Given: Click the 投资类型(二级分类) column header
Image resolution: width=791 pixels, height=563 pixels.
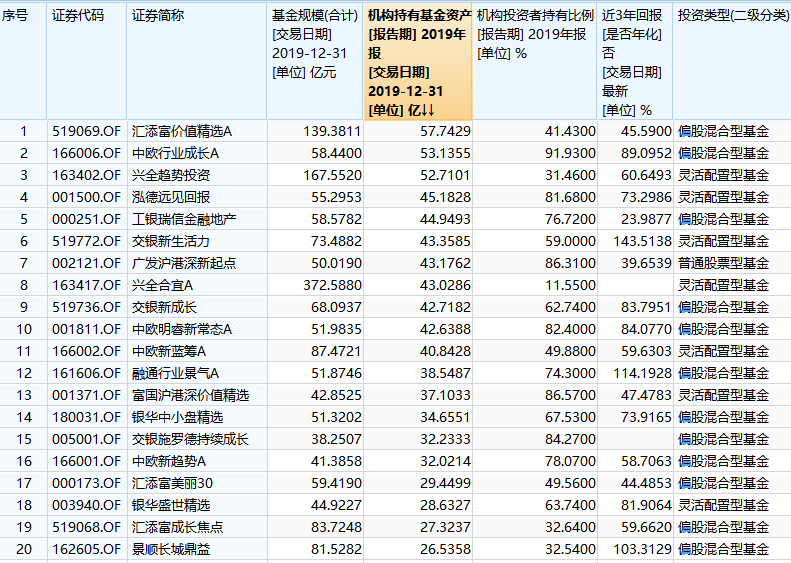Looking at the screenshot, I should pyautogui.click(x=732, y=62).
